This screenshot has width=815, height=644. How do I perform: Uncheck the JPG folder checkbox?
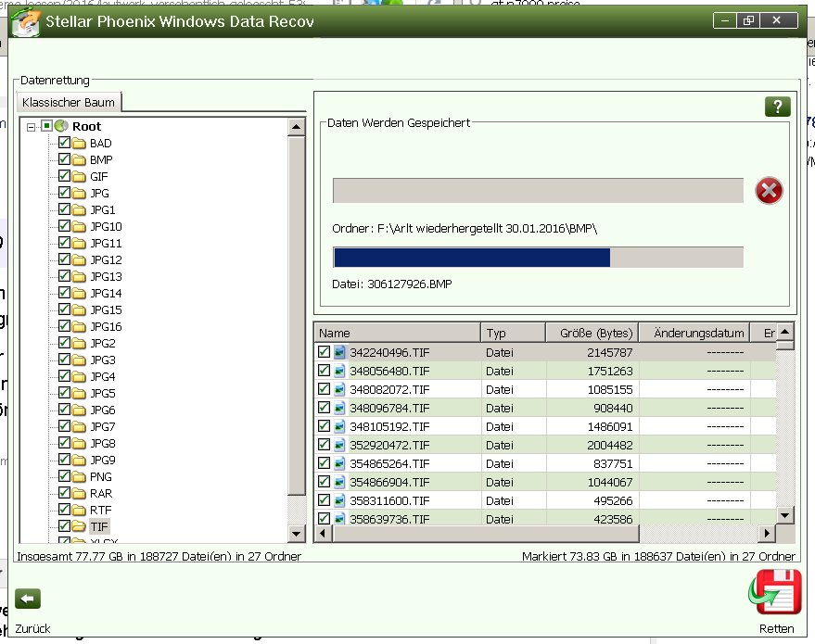[x=65, y=192]
